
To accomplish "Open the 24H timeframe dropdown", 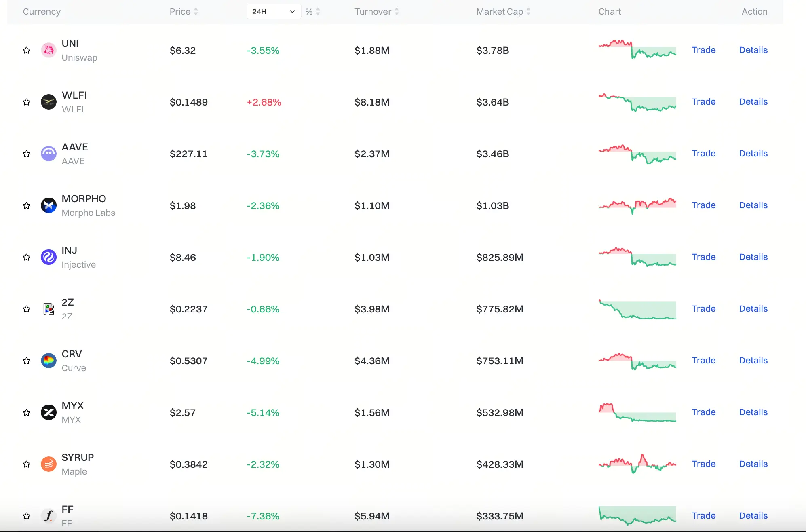I will [x=274, y=11].
